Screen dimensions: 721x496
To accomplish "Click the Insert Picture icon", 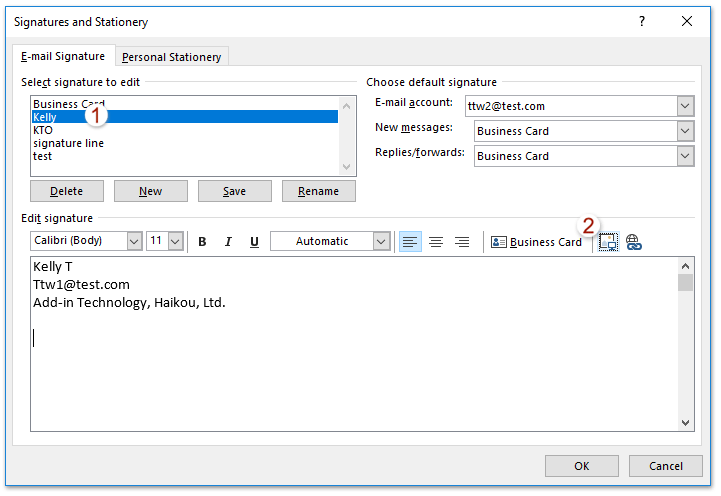I will [608, 242].
